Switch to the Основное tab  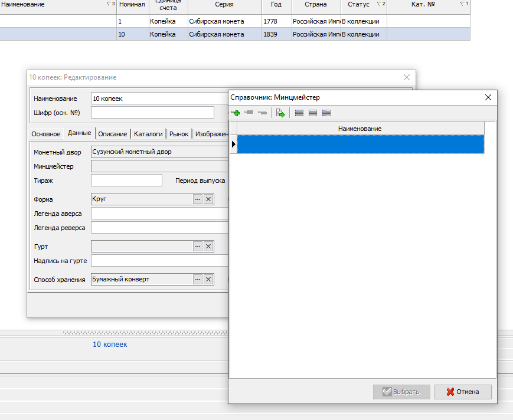coord(46,134)
